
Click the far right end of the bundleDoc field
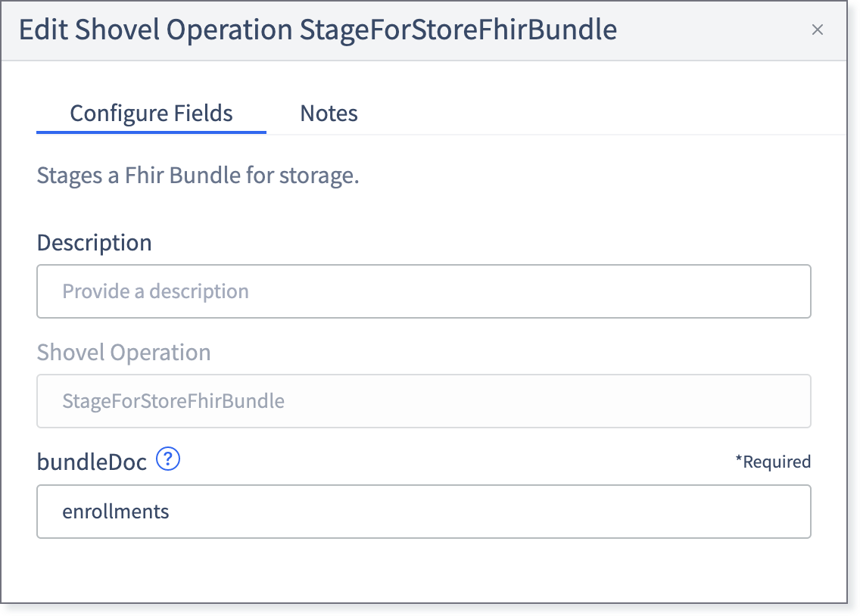(x=796, y=512)
